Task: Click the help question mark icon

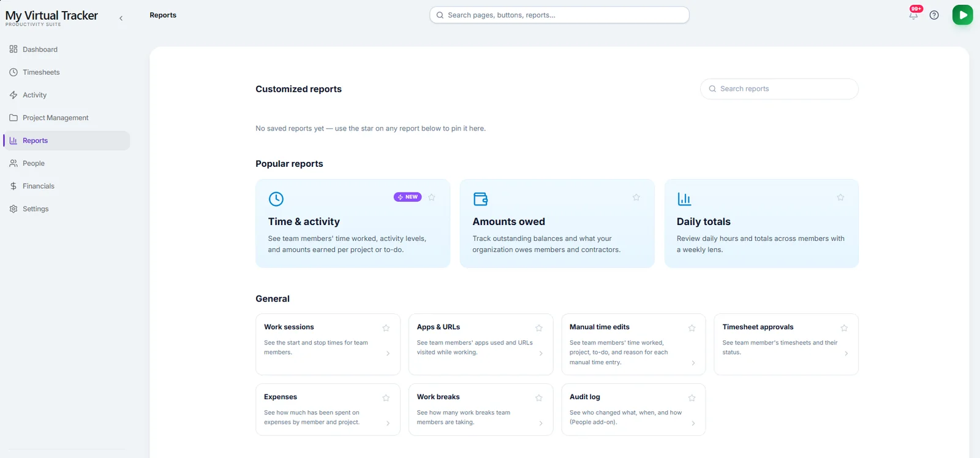Action: coord(934,15)
